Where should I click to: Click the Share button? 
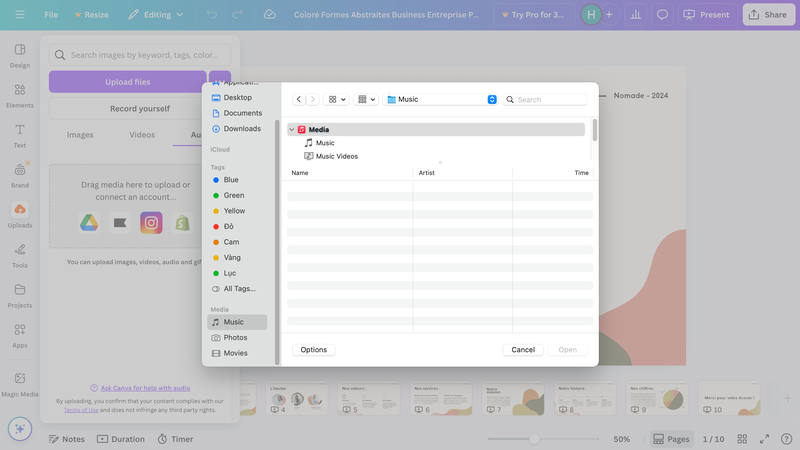click(768, 14)
